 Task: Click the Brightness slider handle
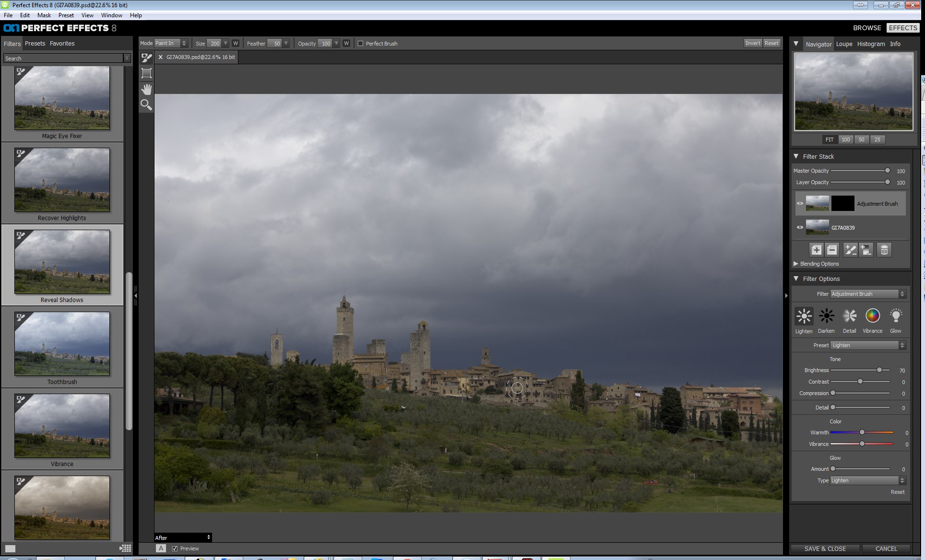coord(879,370)
